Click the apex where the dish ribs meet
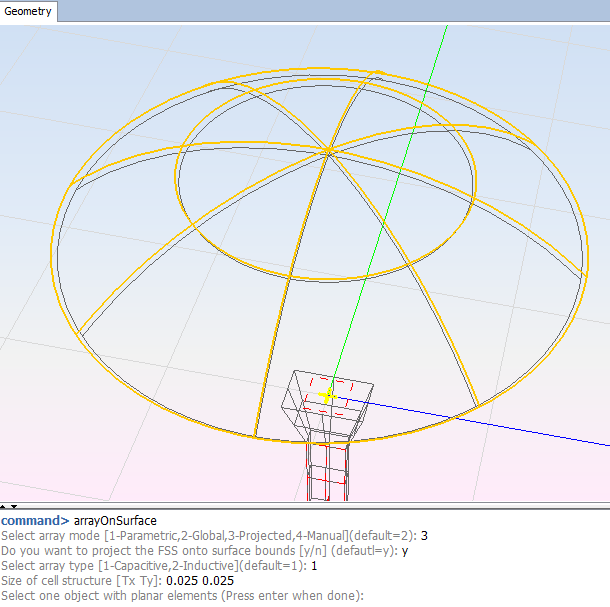 (329, 151)
